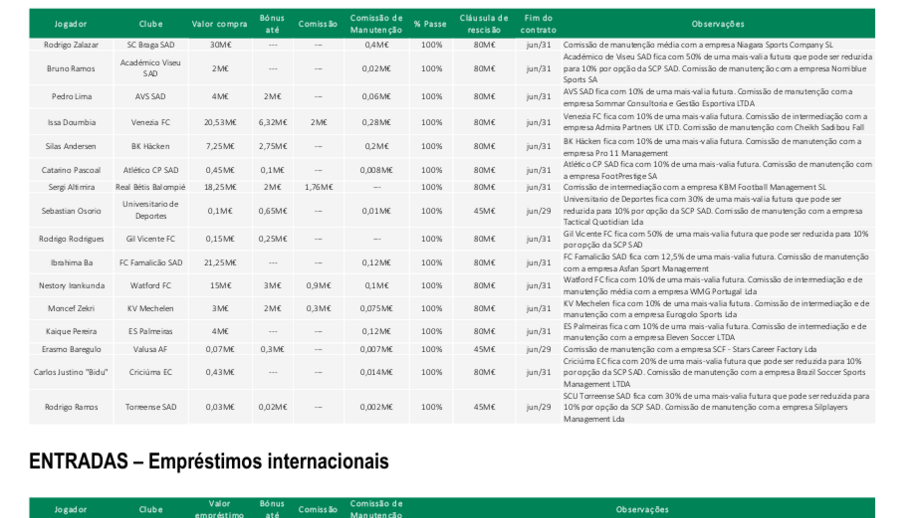Click bonus value '2,75M€' in Silas Andersen row
Image resolution: width=920 pixels, height=518 pixels.
pos(273,147)
